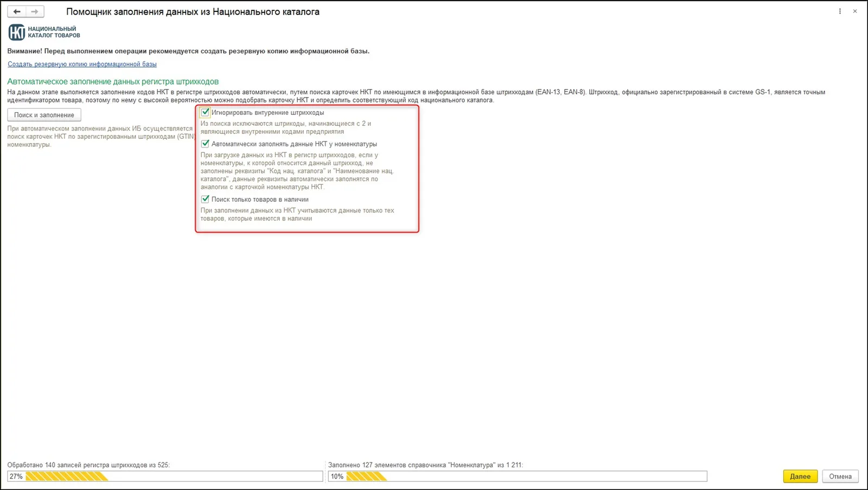Click the 10% Номенклатура progress bar
The width and height of the screenshot is (868, 490).
(518, 476)
